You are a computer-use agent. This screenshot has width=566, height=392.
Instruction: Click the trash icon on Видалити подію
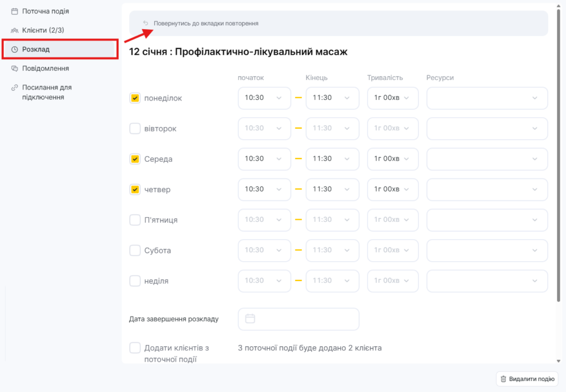point(503,379)
